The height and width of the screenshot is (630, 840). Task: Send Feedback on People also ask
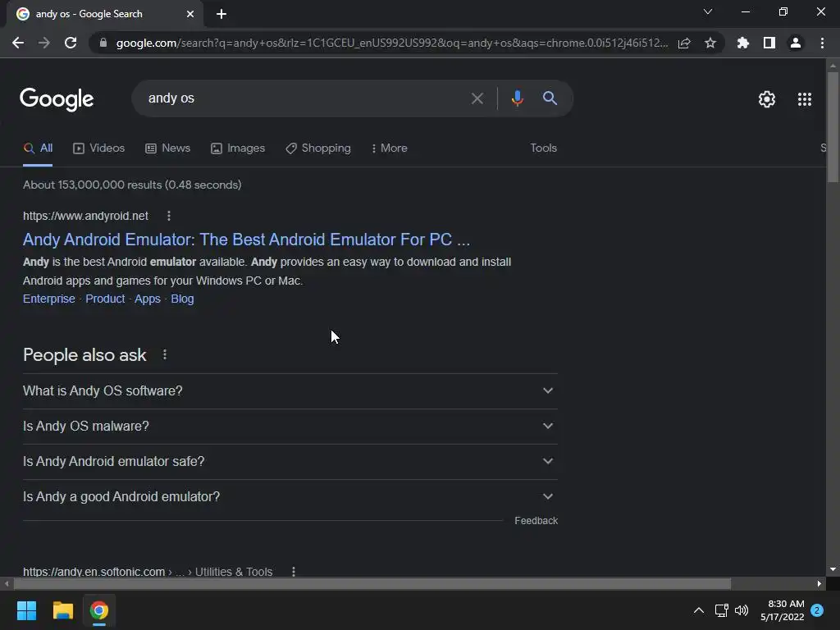click(536, 521)
